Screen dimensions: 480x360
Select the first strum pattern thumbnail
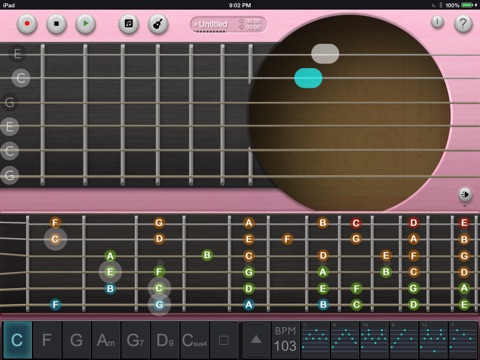tap(315, 340)
